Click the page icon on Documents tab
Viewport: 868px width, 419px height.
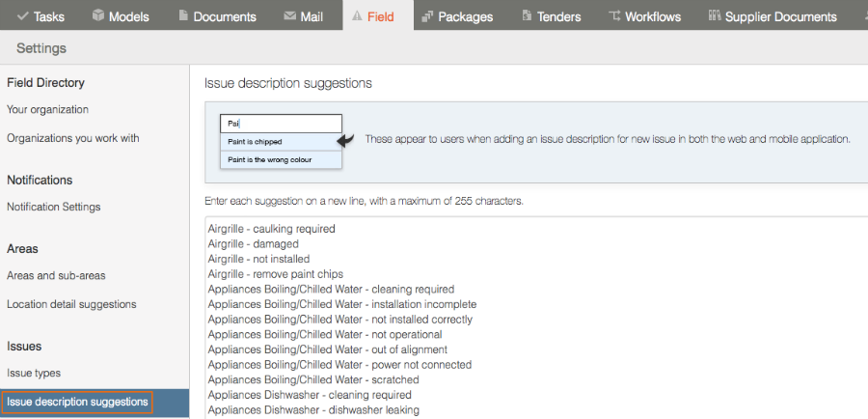point(183,15)
